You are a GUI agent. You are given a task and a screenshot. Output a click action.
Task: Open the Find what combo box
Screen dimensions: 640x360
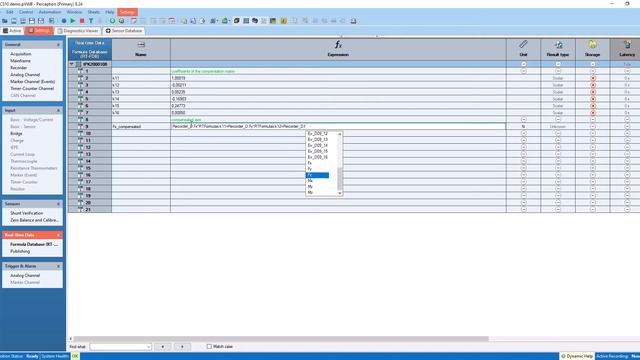click(121, 347)
